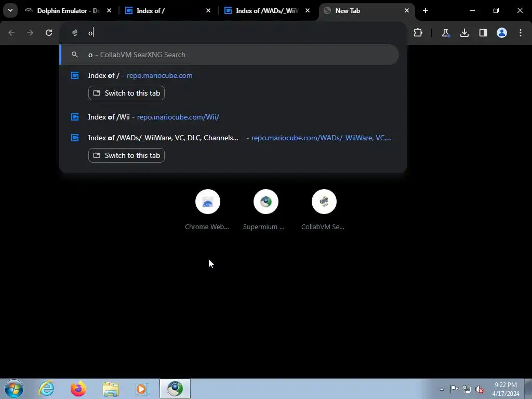Open a new tab with the plus button
Image resolution: width=532 pixels, height=399 pixels.
425,11
